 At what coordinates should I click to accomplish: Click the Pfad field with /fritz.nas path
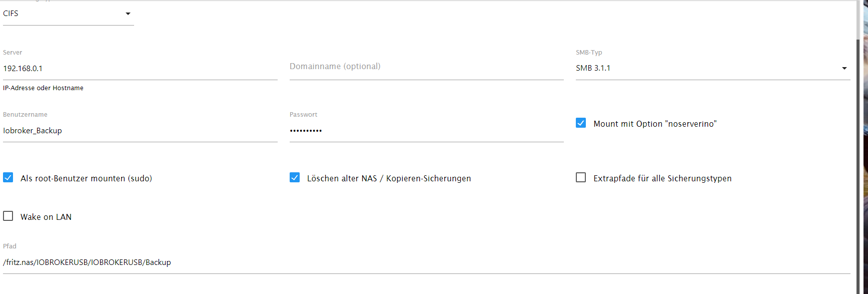coord(426,262)
